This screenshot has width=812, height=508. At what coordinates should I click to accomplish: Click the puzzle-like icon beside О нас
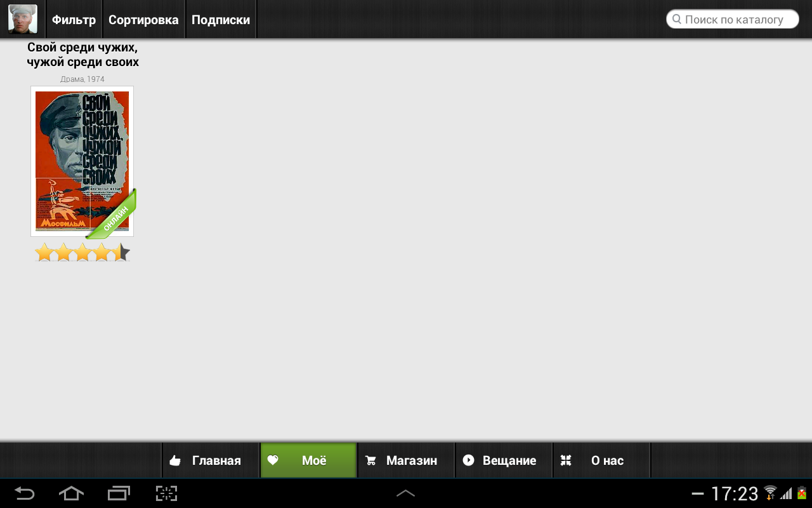pos(566,460)
